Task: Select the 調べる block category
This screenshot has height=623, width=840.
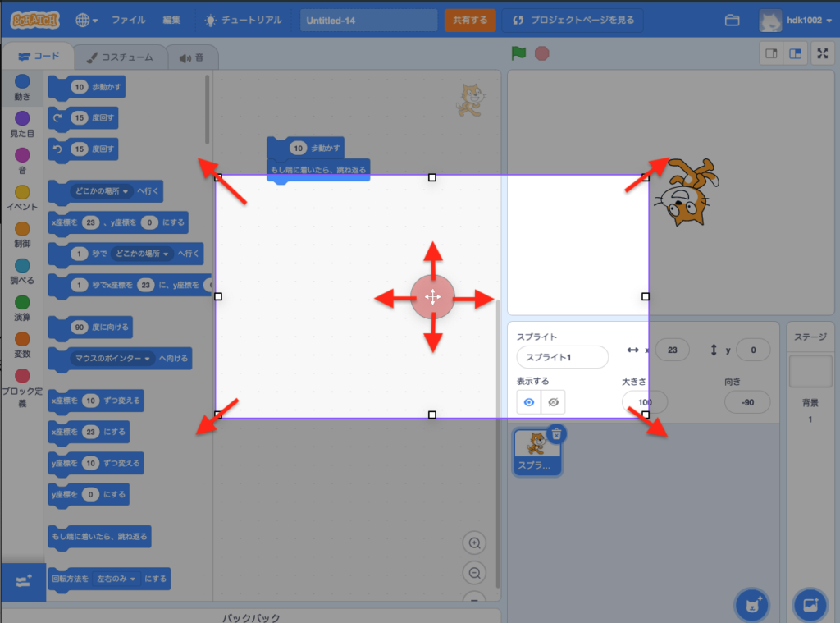Action: tap(22, 272)
